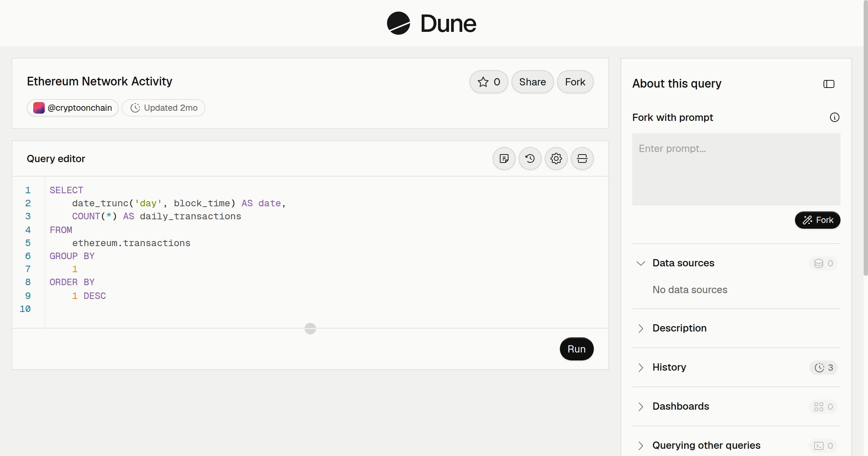Image resolution: width=868 pixels, height=456 pixels.
Task: Click line number 10 in the gutter
Action: pos(25,309)
